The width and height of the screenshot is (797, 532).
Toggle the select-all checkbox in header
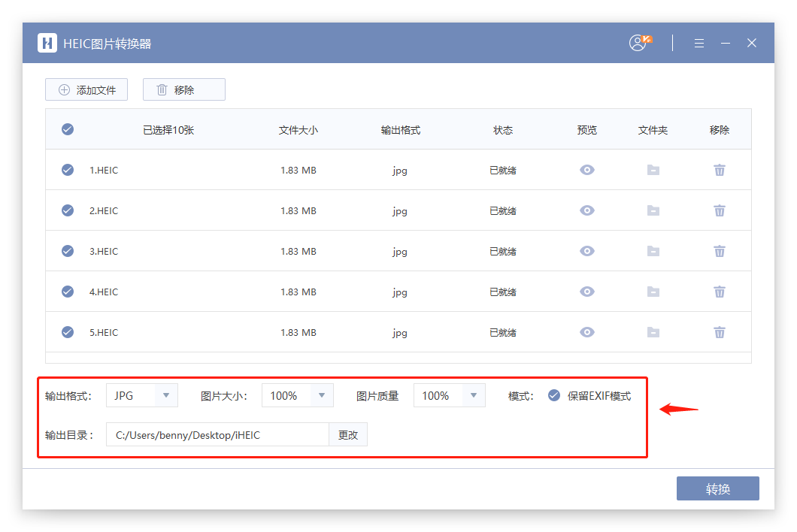click(x=68, y=129)
